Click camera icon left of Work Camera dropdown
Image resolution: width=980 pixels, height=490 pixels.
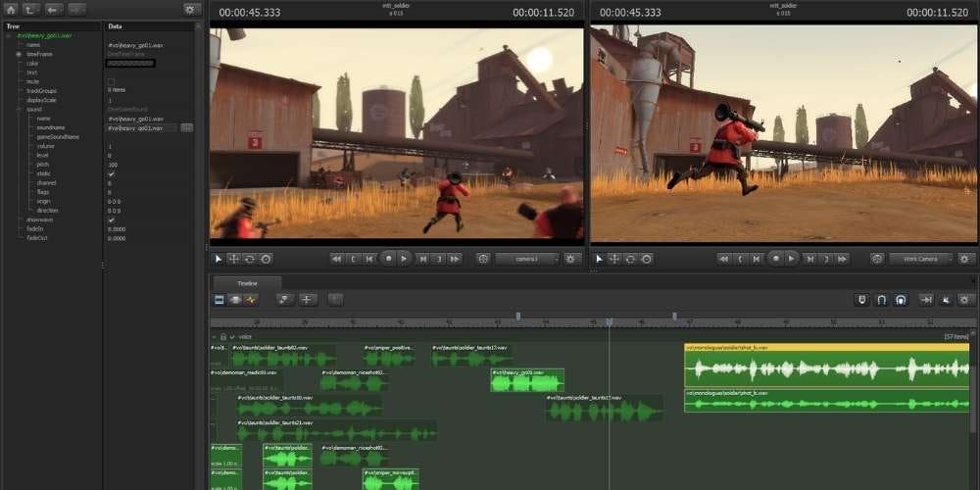(877, 259)
